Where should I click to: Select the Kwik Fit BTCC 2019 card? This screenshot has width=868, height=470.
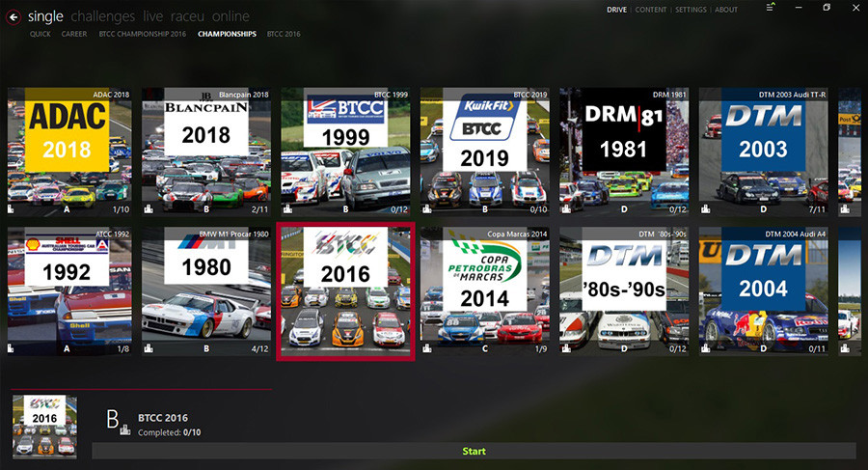click(485, 152)
